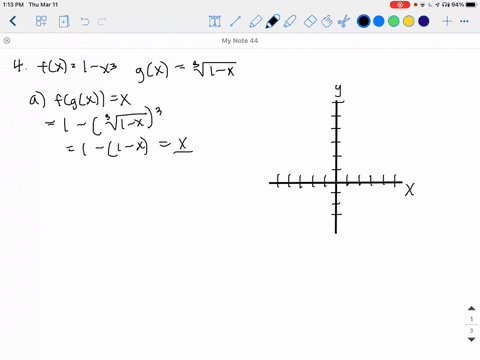Viewport: 480px width, 360px height.
Task: Add a new page to the note
Action: [64, 22]
